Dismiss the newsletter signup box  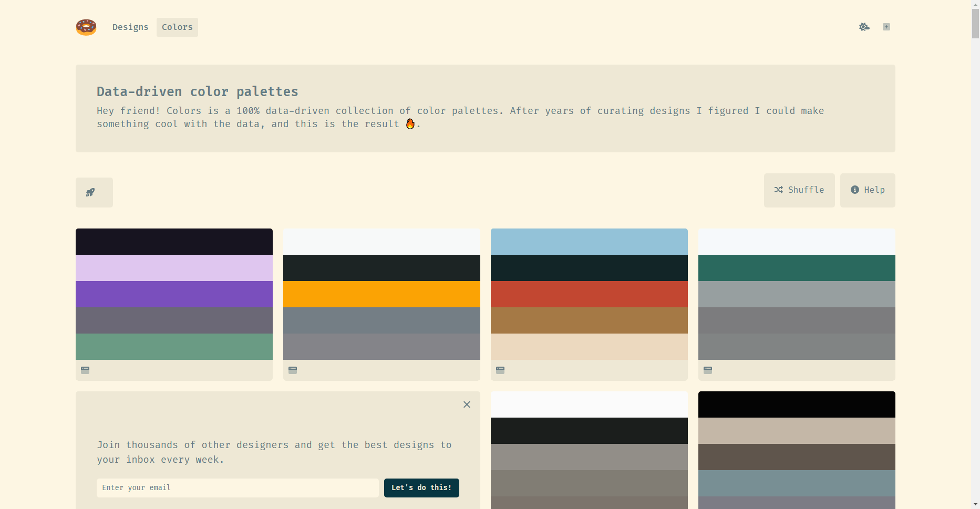[467, 404]
